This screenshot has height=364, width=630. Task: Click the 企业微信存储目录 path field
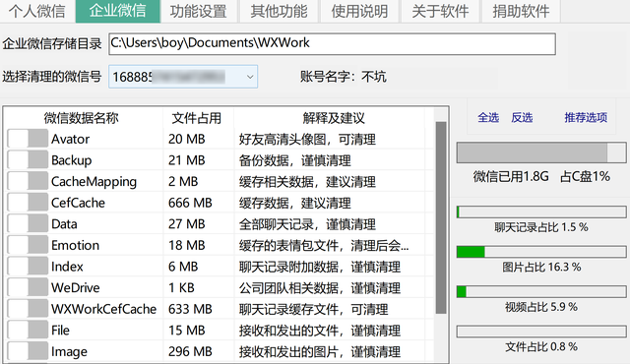pos(333,43)
